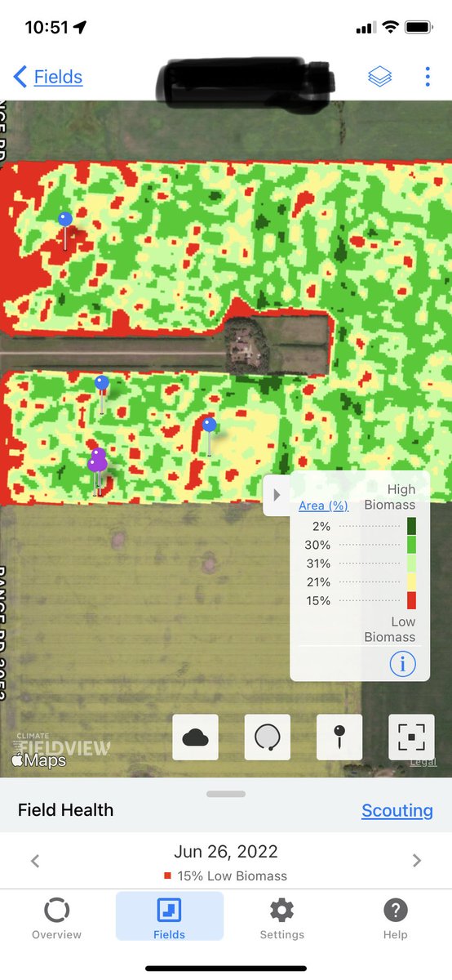
Task: Tap the Jun 26, 2022 date
Action: tap(226, 852)
